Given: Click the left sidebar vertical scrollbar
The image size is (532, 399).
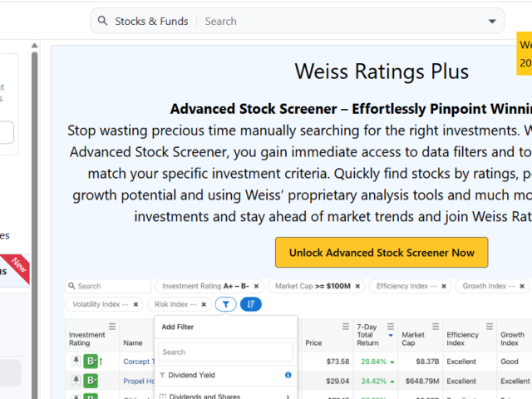Looking at the screenshot, I should tap(34, 224).
